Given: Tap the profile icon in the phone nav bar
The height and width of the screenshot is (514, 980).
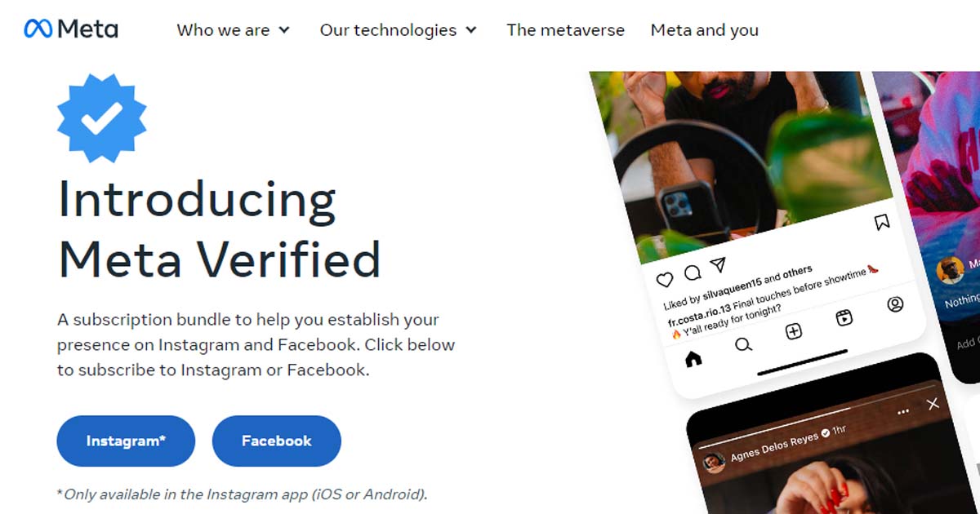Looking at the screenshot, I should (x=895, y=305).
